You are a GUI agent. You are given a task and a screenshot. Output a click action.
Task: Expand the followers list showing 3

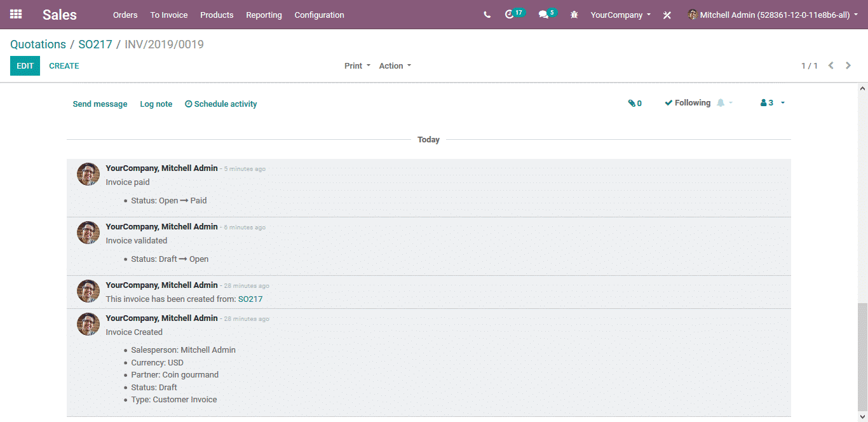point(772,103)
